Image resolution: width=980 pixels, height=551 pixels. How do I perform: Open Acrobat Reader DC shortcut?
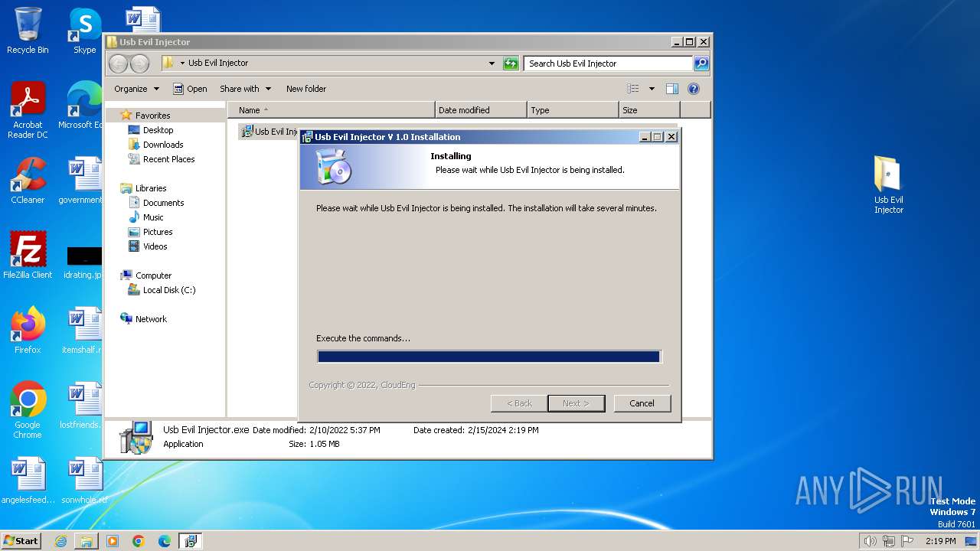pyautogui.click(x=28, y=110)
